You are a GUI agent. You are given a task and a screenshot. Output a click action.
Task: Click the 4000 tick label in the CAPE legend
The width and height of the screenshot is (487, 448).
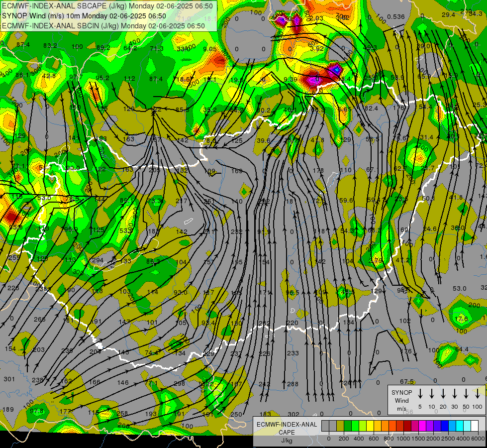coord(463,439)
